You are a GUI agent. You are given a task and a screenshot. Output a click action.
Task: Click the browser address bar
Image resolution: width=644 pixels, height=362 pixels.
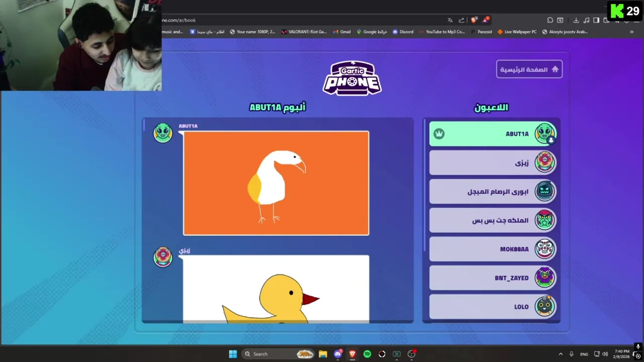pyautogui.click(x=302, y=20)
